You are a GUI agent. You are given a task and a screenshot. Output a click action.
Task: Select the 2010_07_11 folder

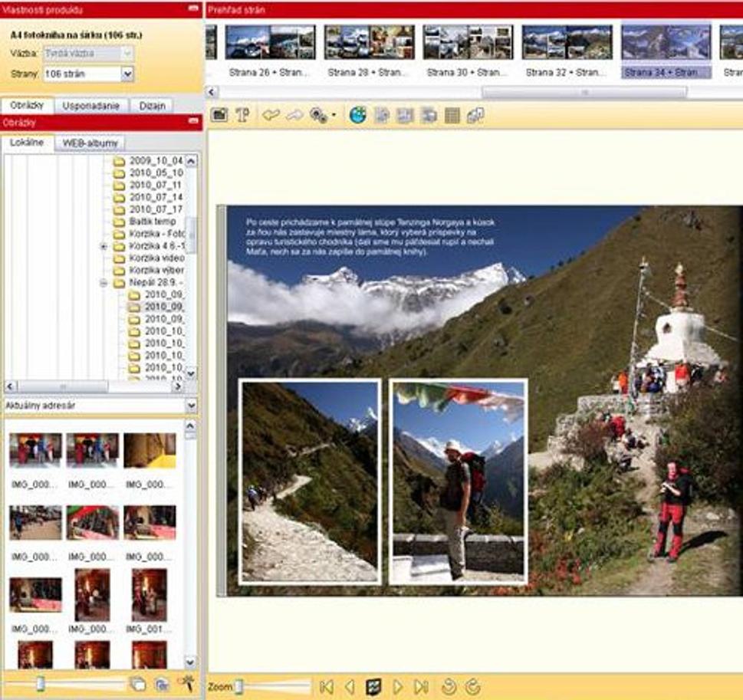[x=148, y=186]
